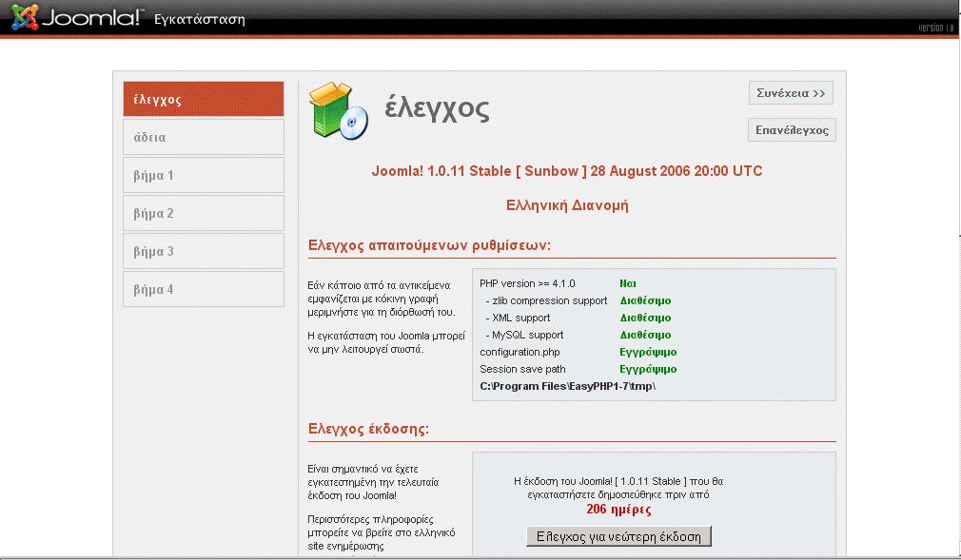Click the Joomla! logo in header
This screenshot has width=961, height=560.
click(x=77, y=17)
